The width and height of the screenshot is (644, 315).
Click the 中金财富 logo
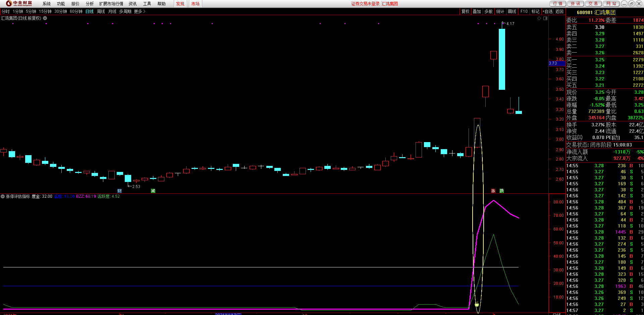pos(19,4)
